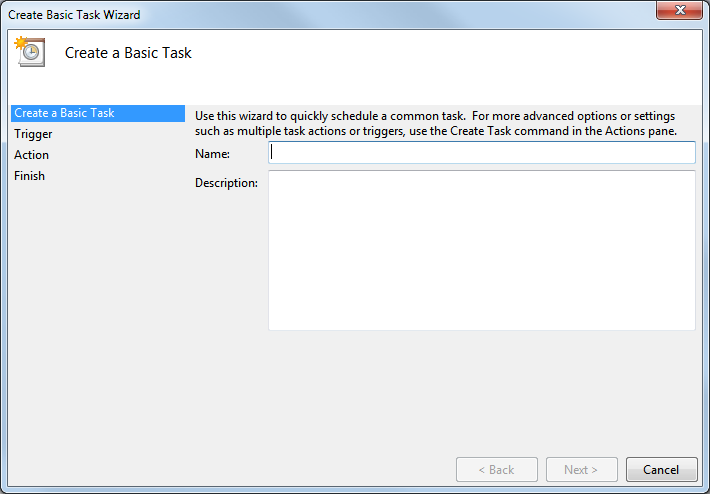The image size is (710, 494).
Task: Focus the Name text field
Action: tap(481, 153)
